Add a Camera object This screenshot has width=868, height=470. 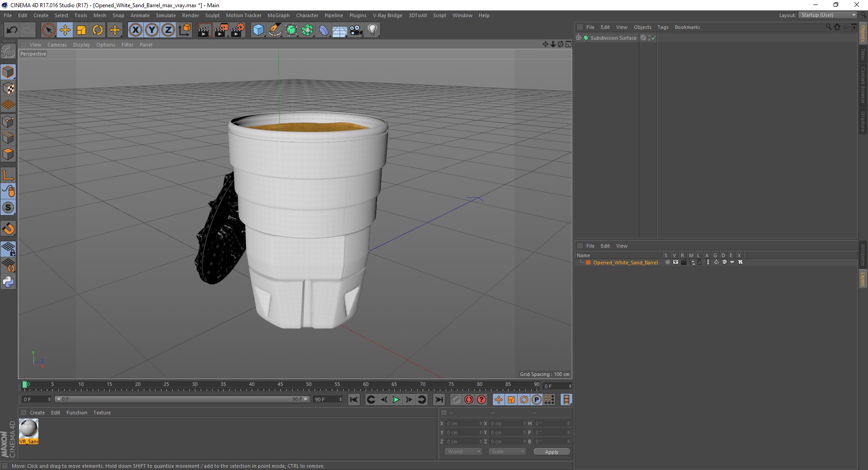(356, 30)
